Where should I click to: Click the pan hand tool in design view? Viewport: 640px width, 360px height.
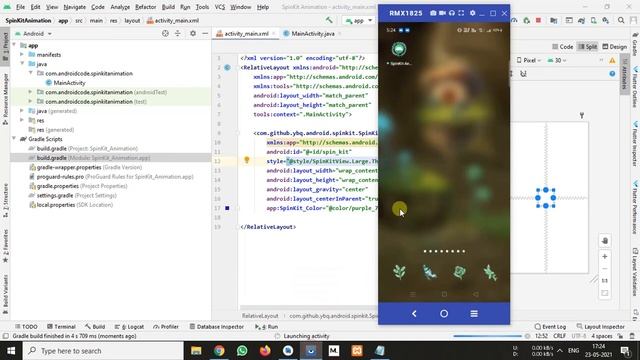604,241
